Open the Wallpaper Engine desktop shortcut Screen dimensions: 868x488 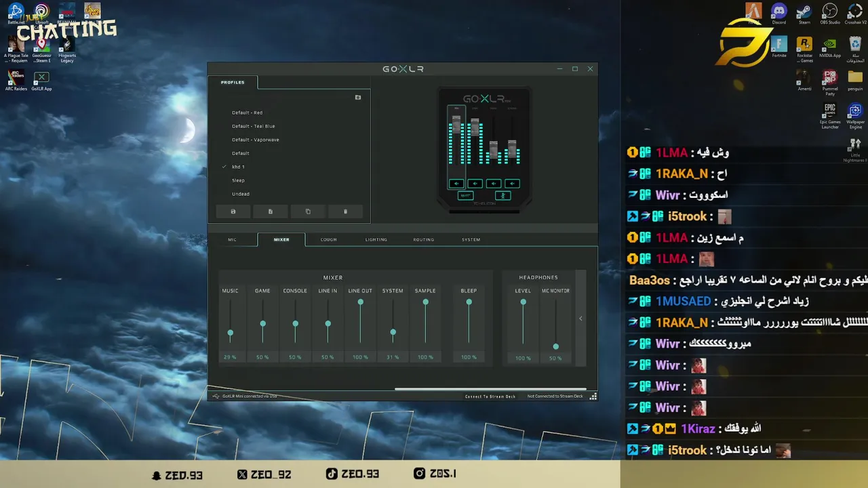(855, 117)
